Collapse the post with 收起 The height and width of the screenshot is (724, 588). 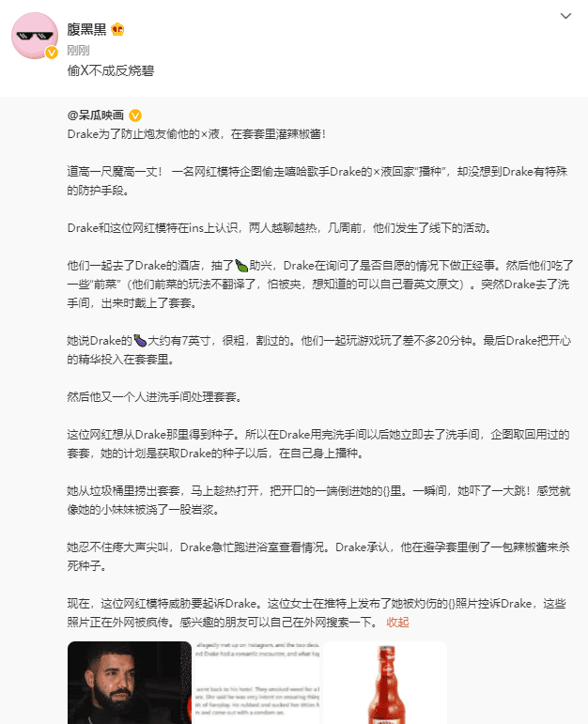point(397,623)
